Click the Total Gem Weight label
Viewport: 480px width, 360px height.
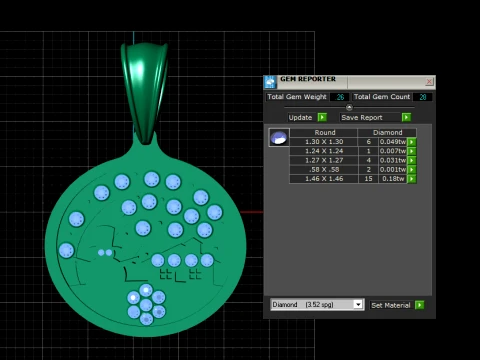pos(297,97)
